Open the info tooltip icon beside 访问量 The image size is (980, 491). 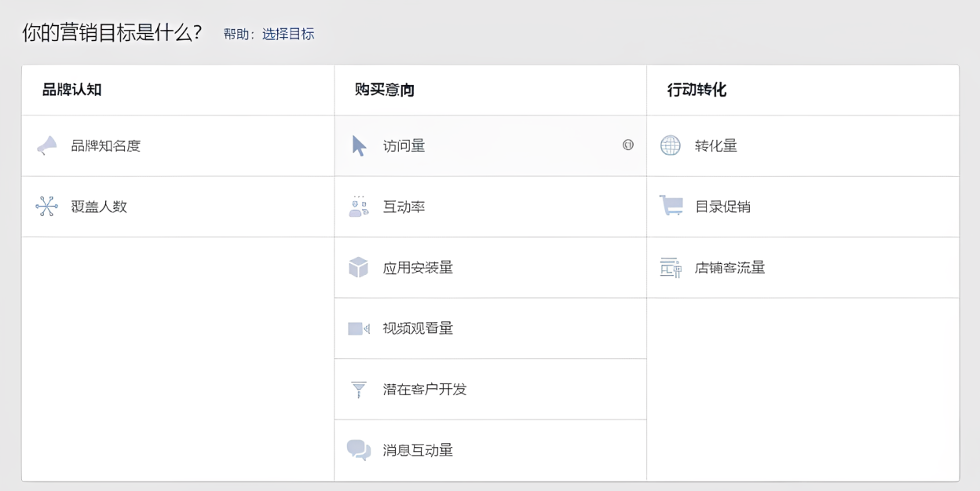628,145
